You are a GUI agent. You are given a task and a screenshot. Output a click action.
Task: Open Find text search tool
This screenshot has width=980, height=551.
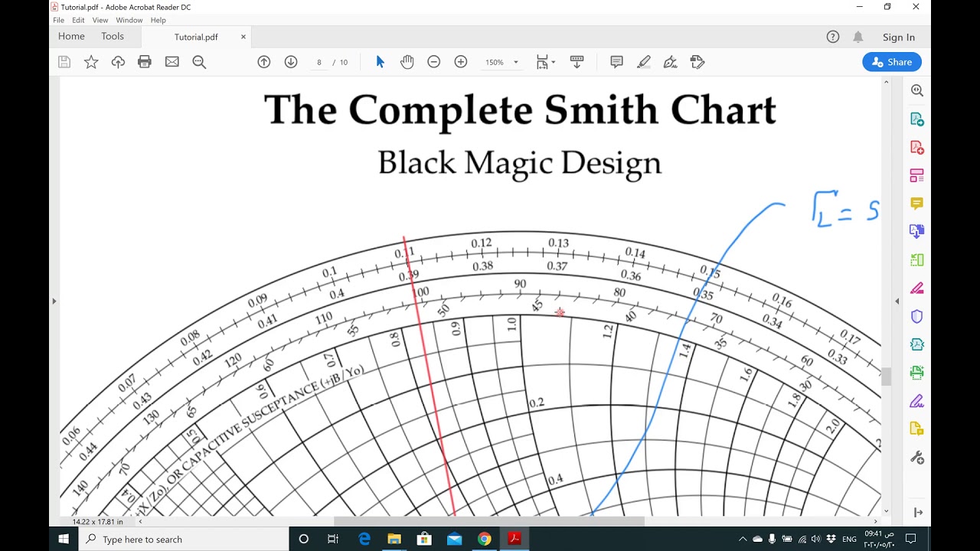click(200, 62)
